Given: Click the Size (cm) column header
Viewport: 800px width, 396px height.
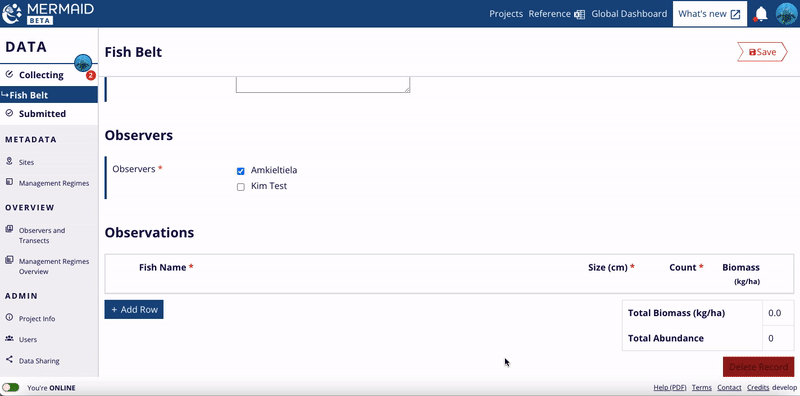Looking at the screenshot, I should pos(611,267).
